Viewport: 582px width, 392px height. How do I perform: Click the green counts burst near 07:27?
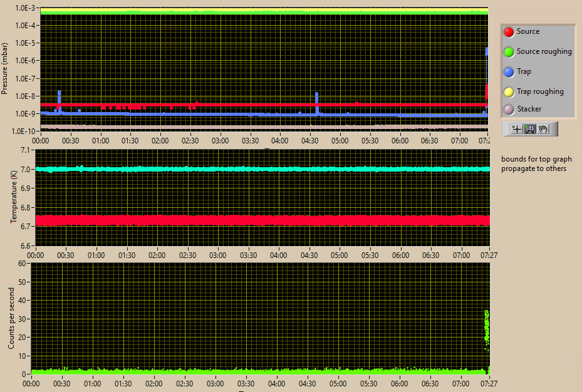click(x=486, y=329)
